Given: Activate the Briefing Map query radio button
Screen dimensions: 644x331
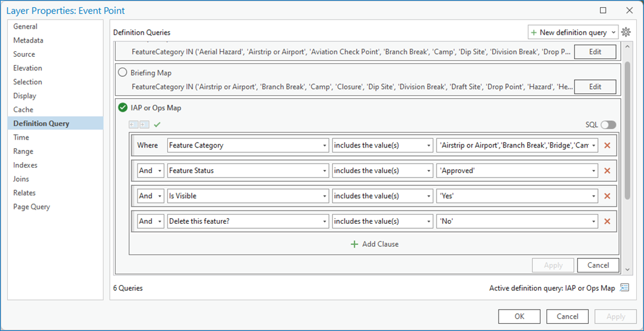Looking at the screenshot, I should click(x=122, y=73).
